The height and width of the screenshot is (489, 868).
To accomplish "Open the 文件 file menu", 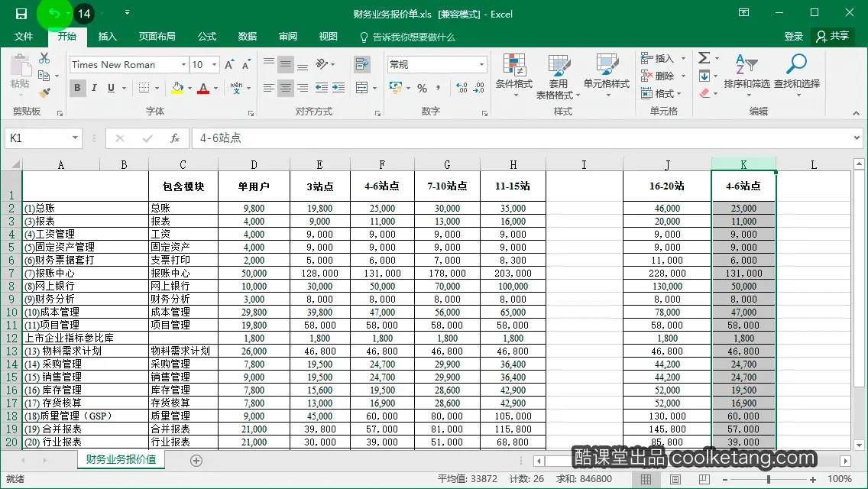I will 23,37.
